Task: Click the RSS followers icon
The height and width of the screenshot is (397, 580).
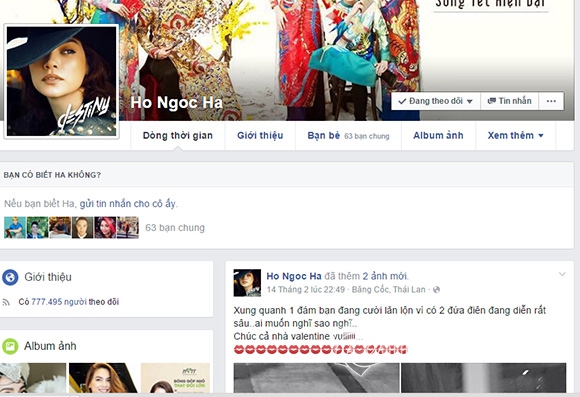Action: tap(6, 302)
